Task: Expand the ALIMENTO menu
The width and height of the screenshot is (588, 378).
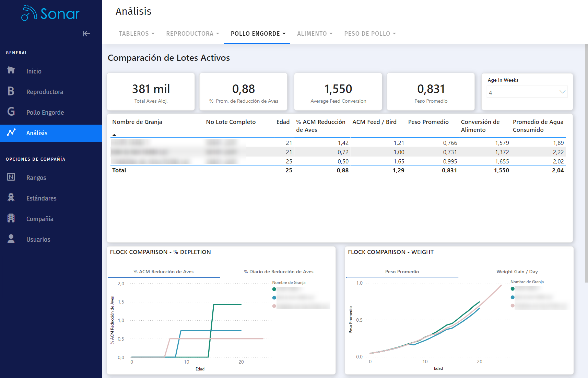Action: [x=315, y=34]
